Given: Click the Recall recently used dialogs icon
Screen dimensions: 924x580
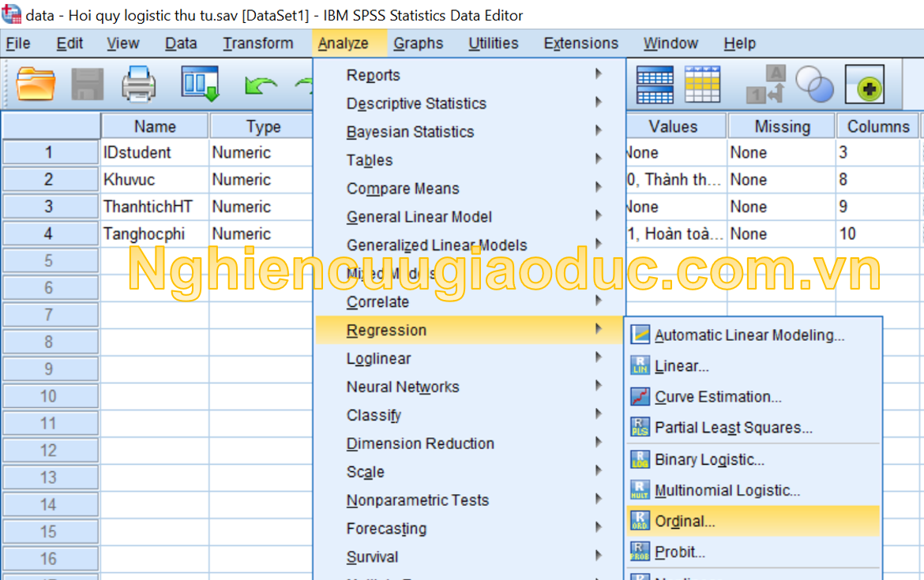Looking at the screenshot, I should click(200, 84).
